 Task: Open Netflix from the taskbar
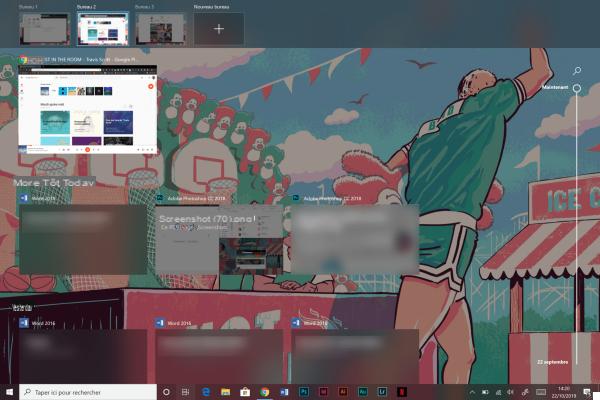click(401, 392)
